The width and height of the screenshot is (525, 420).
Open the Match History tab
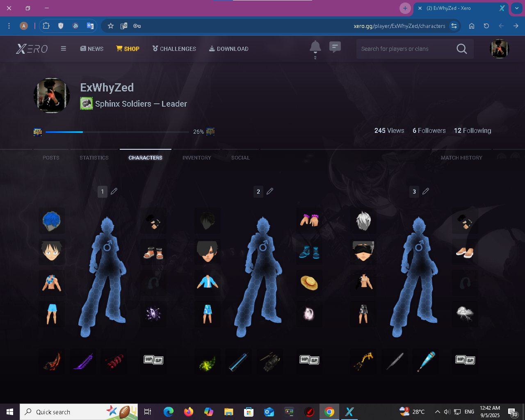click(x=461, y=157)
